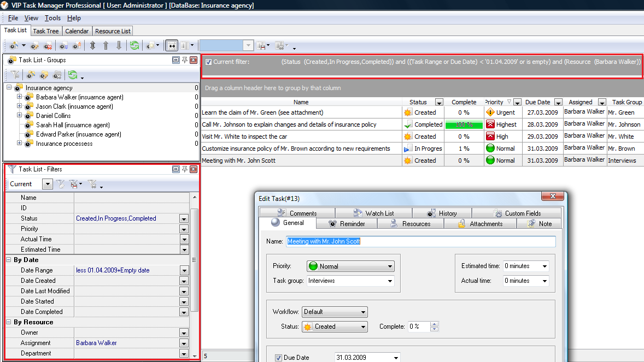Collapse the By Date filter section
The image size is (644, 362).
9,260
